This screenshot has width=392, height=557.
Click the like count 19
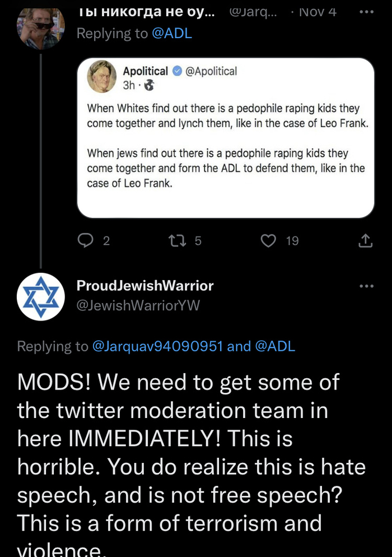(292, 241)
